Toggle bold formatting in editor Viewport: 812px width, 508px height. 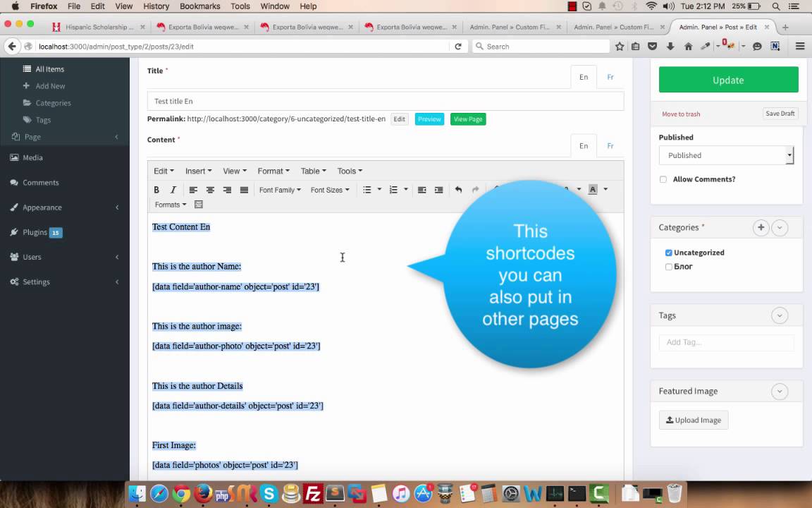tap(156, 190)
